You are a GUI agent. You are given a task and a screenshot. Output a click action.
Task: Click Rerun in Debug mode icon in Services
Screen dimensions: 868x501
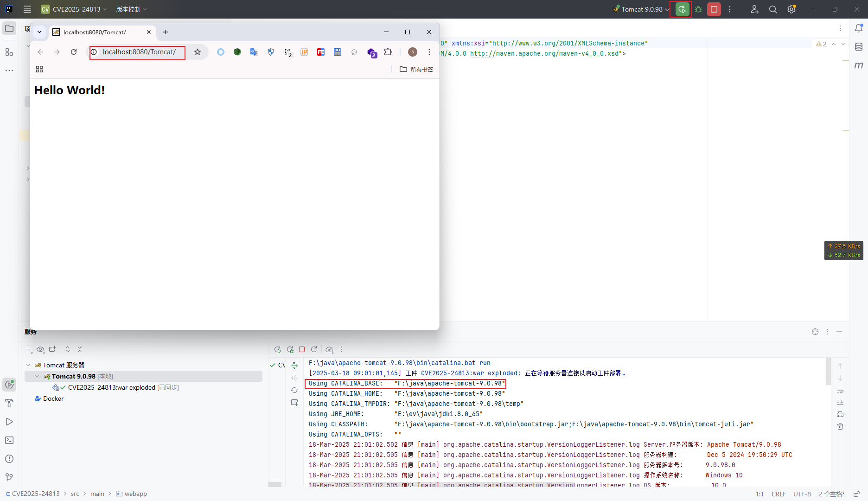pyautogui.click(x=290, y=349)
